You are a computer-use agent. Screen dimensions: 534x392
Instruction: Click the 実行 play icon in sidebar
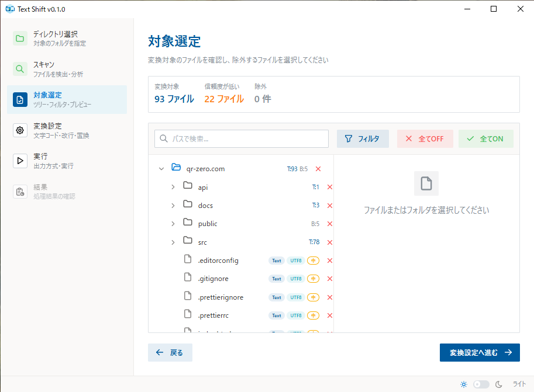click(20, 161)
